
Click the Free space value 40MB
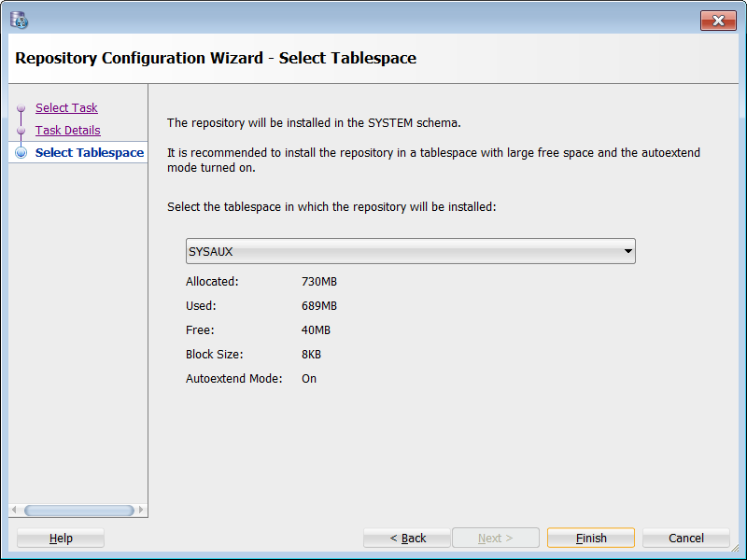316,330
